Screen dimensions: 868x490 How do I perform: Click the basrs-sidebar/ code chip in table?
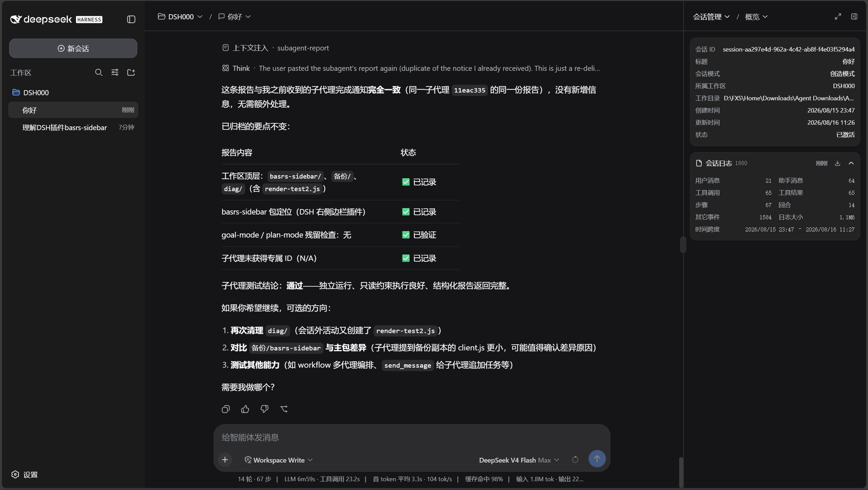coord(295,176)
